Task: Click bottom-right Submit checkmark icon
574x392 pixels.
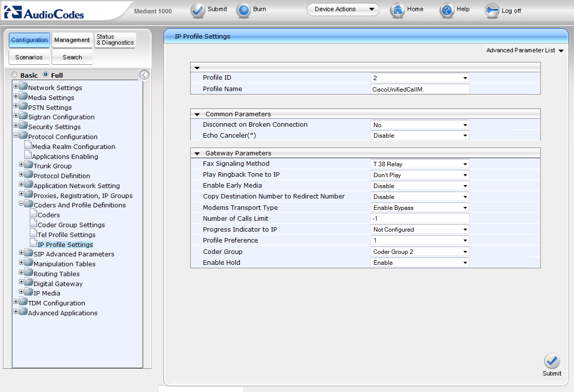Action: pyautogui.click(x=551, y=361)
